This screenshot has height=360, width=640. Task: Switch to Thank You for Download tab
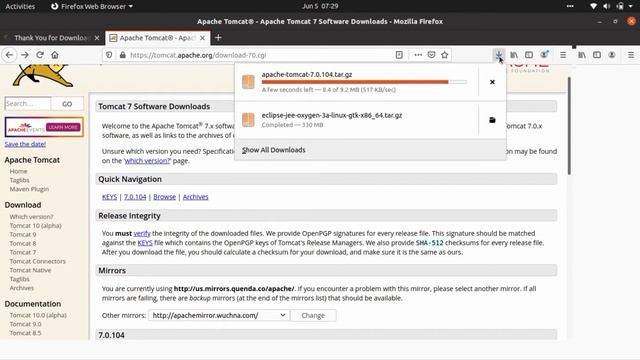tap(51, 38)
